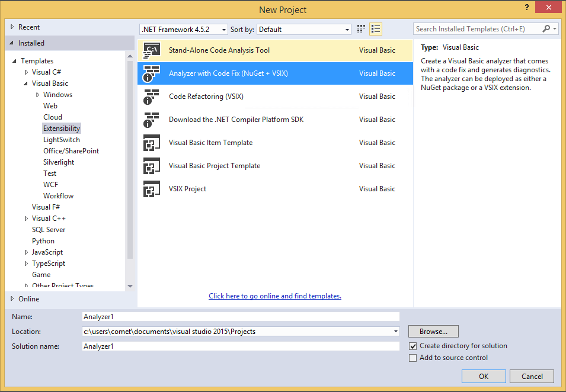Click the tree scrollbar up arrow
The height and width of the screenshot is (392, 566).
pyautogui.click(x=130, y=56)
